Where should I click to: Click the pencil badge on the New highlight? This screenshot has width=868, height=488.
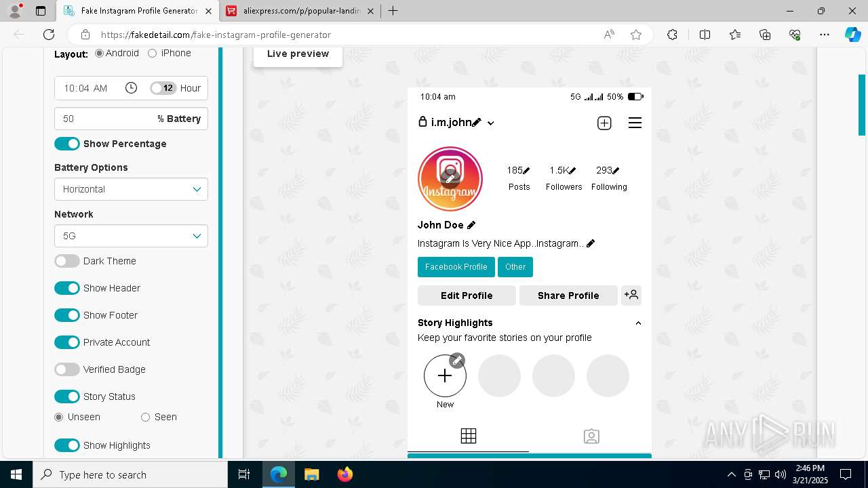(457, 361)
